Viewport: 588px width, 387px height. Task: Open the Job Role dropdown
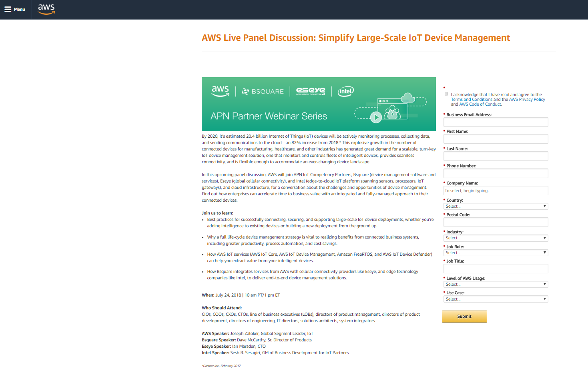pos(496,253)
